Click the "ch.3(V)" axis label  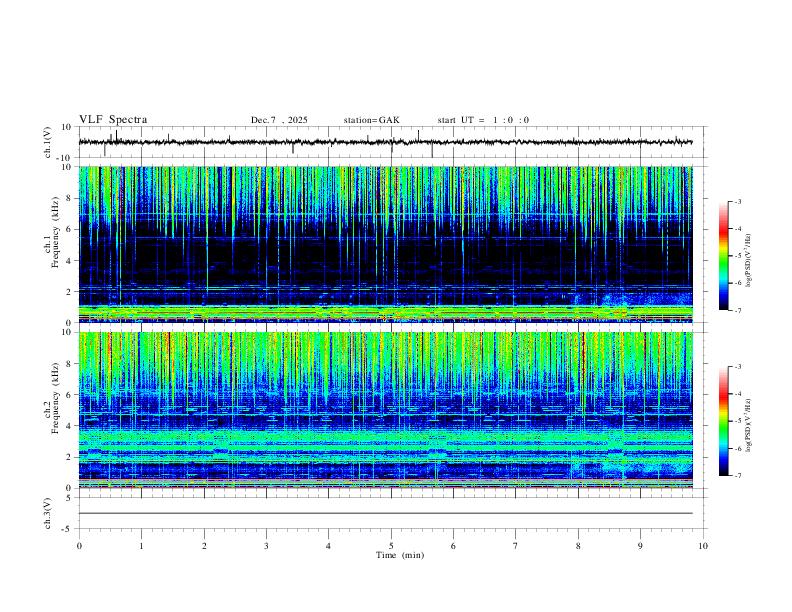point(48,513)
